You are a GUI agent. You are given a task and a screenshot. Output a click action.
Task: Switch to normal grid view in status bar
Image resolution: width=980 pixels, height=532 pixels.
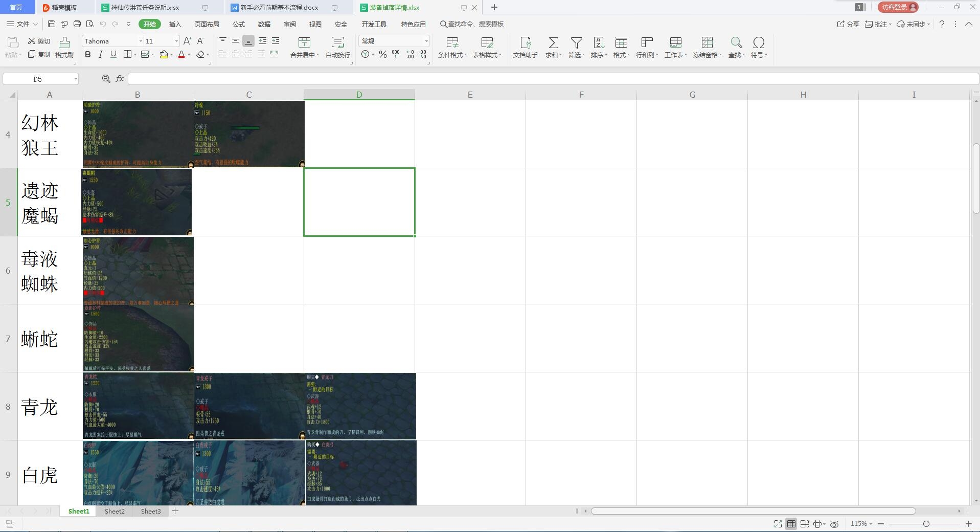(x=791, y=524)
